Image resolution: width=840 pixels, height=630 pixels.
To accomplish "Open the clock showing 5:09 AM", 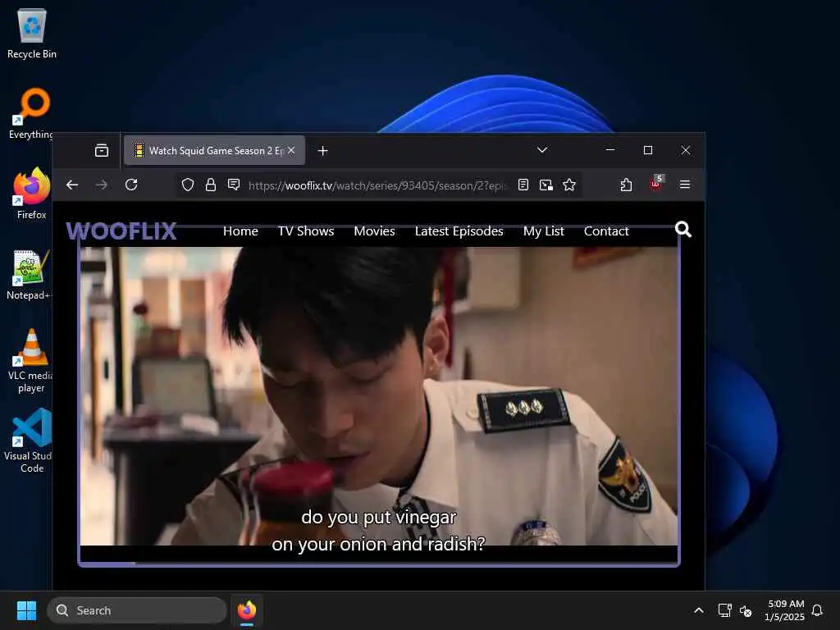I will click(784, 610).
